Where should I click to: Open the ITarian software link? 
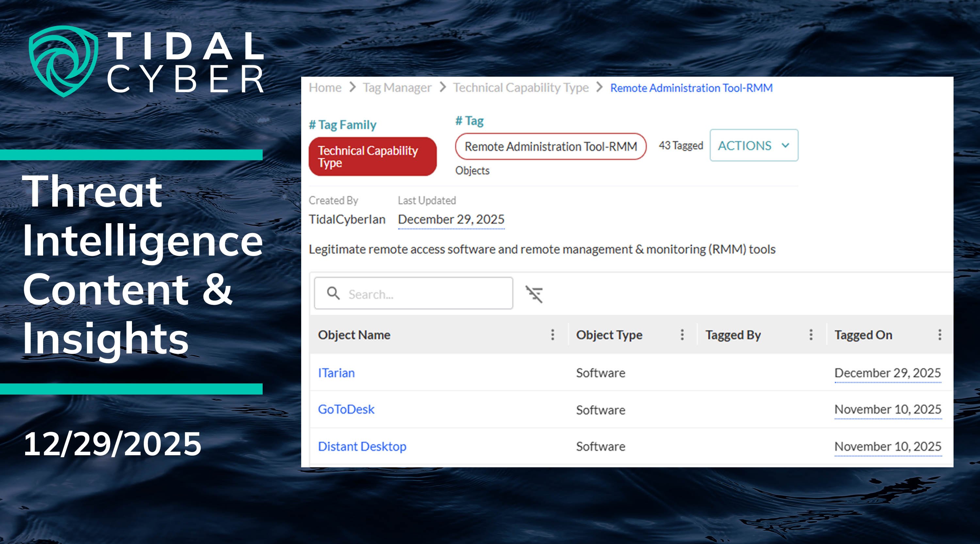pos(336,373)
